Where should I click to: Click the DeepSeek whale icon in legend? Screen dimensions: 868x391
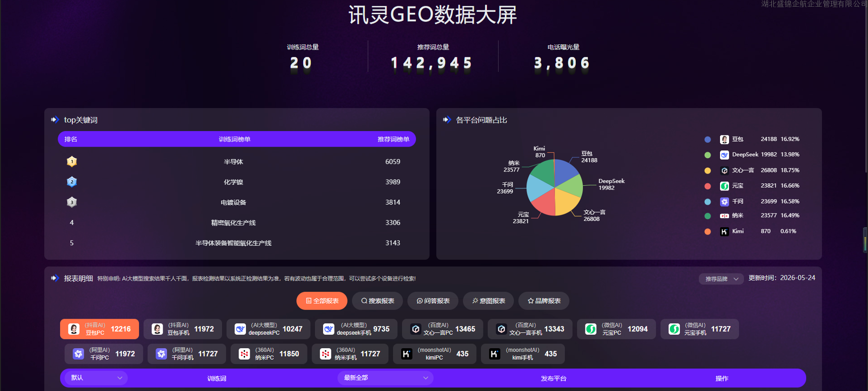coord(724,155)
